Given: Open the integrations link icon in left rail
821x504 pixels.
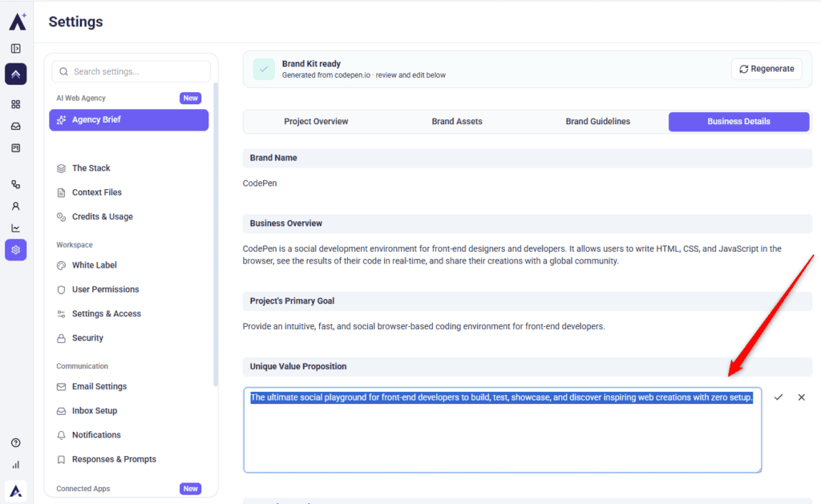Looking at the screenshot, I should point(16,184).
